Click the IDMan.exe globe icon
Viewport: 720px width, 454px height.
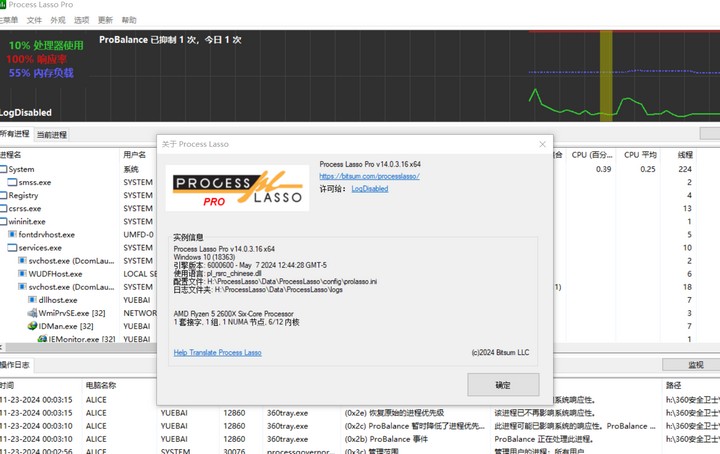[x=32, y=326]
